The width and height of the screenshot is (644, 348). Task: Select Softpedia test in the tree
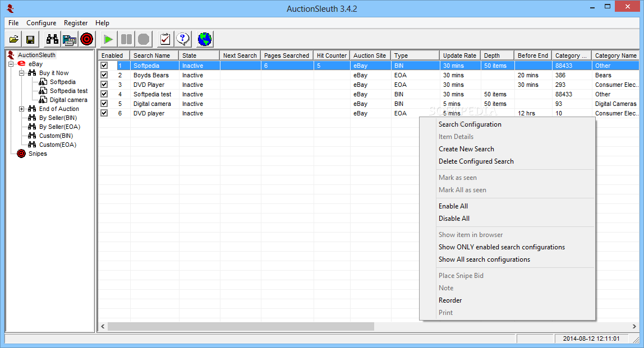coord(68,91)
